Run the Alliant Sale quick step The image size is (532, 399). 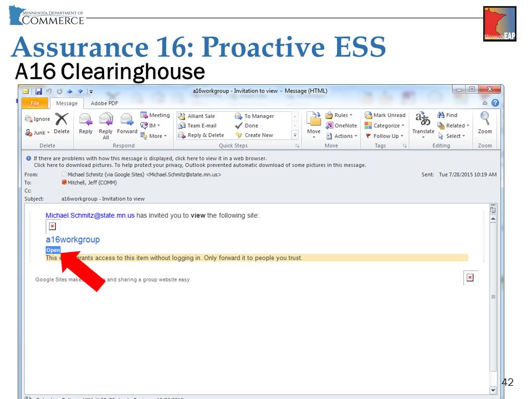(x=197, y=116)
